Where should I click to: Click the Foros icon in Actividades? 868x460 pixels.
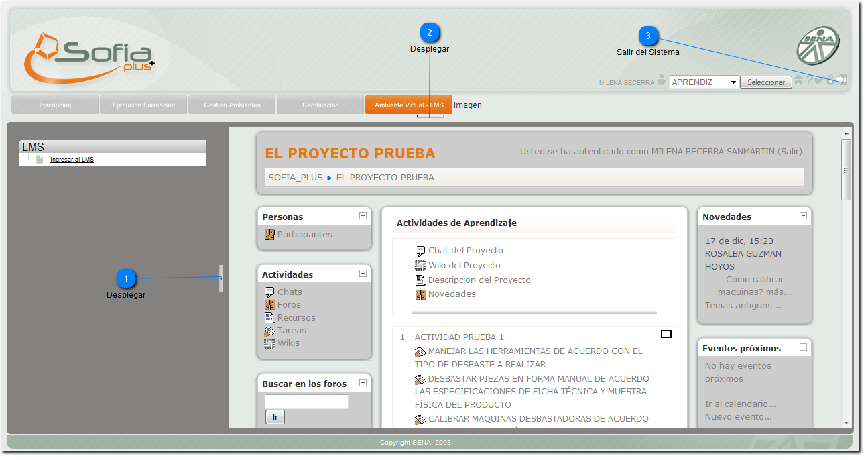[x=269, y=305]
